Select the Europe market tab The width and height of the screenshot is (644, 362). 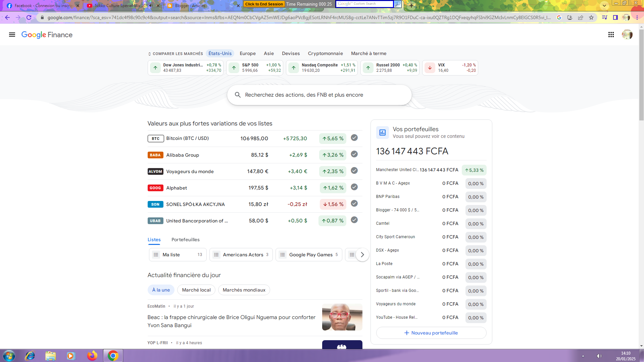point(248,53)
